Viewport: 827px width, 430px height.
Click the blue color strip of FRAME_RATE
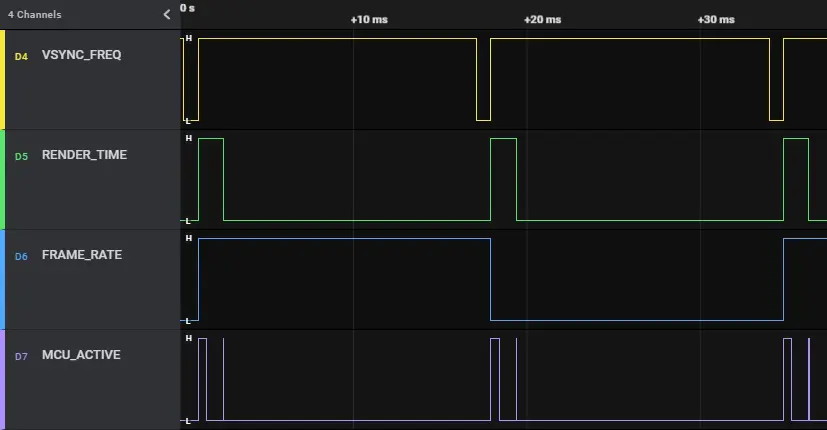(3, 280)
